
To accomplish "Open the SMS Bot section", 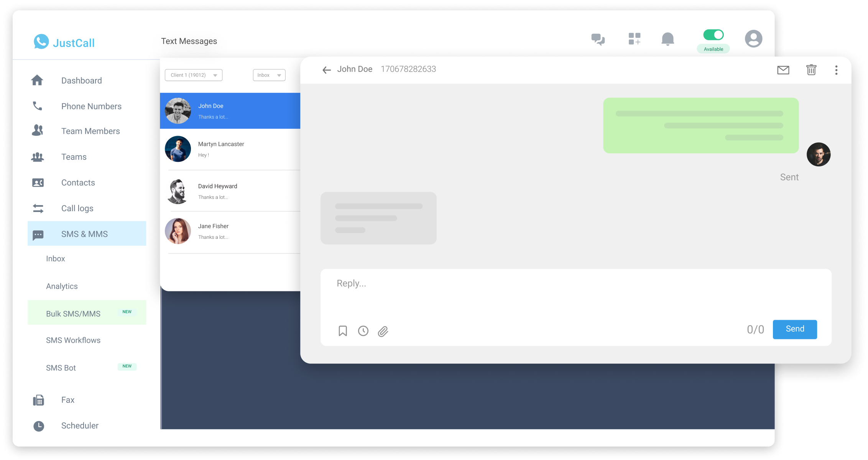I will (60, 366).
